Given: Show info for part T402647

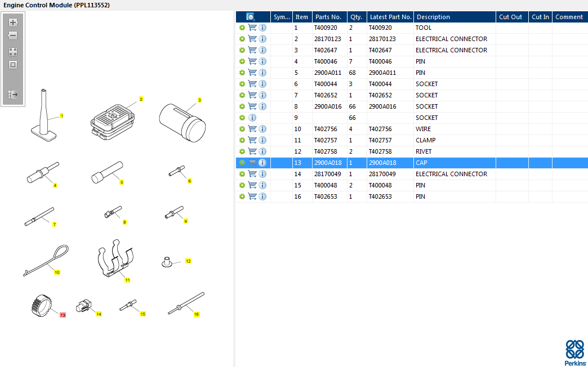Looking at the screenshot, I should (x=262, y=50).
